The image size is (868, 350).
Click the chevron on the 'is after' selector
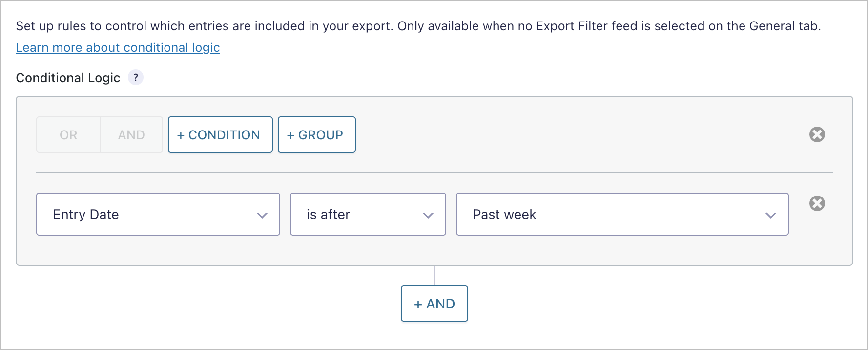point(428,214)
